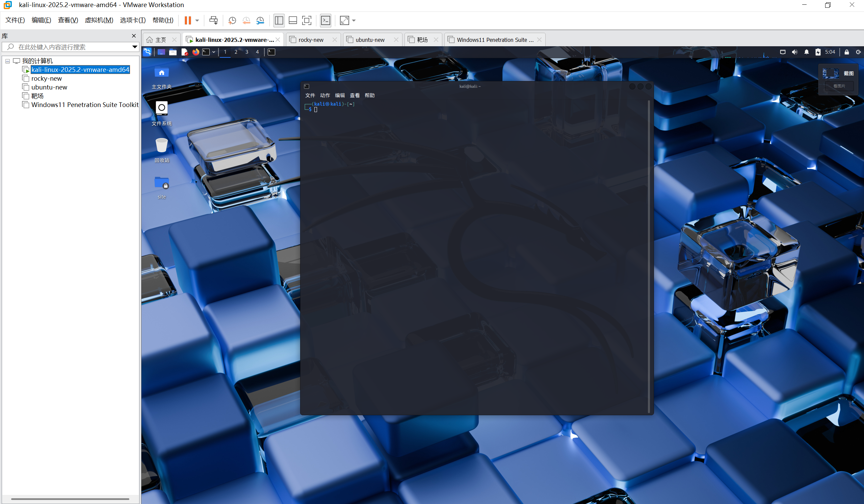Open the 主文件夹 desktop icon
The image size is (864, 504).
[x=161, y=78]
